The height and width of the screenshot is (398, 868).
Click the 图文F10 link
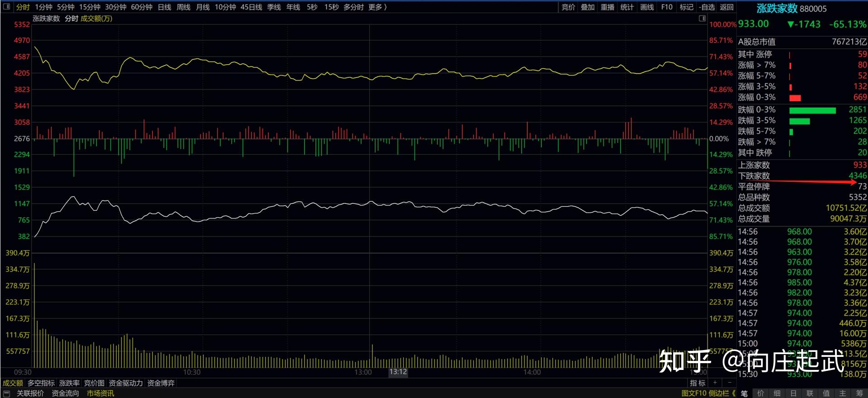pyautogui.click(x=694, y=393)
